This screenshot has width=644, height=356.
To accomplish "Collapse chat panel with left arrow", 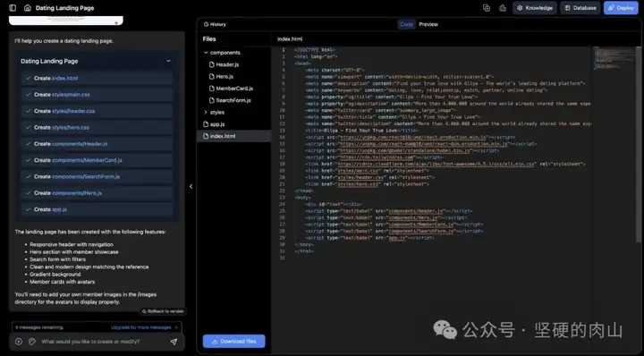I will coord(191,186).
